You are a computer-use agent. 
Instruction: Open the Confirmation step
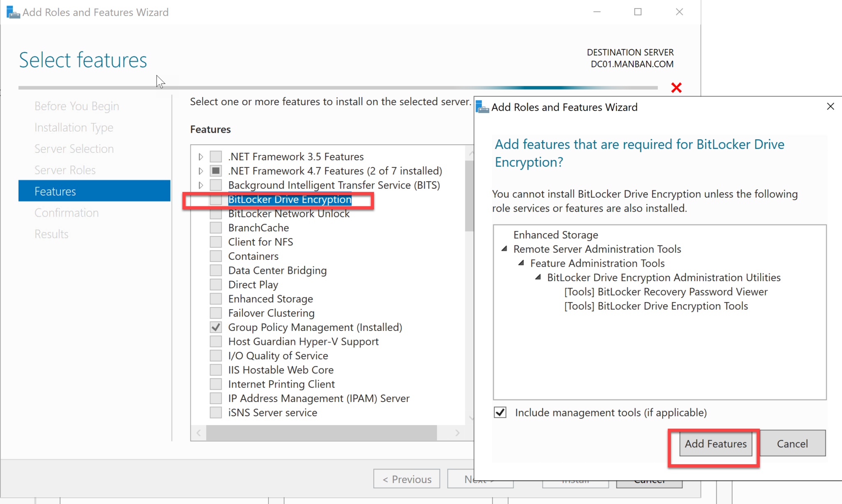67,213
